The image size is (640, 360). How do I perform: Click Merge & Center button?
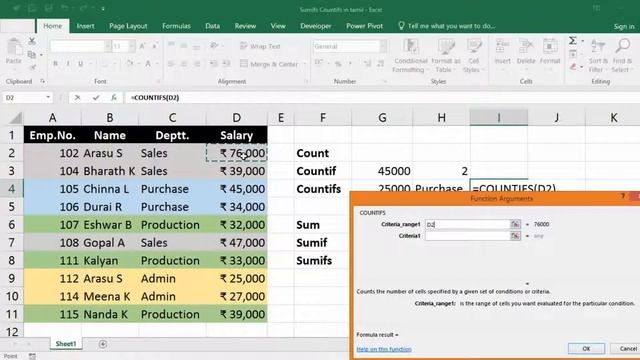point(269,64)
